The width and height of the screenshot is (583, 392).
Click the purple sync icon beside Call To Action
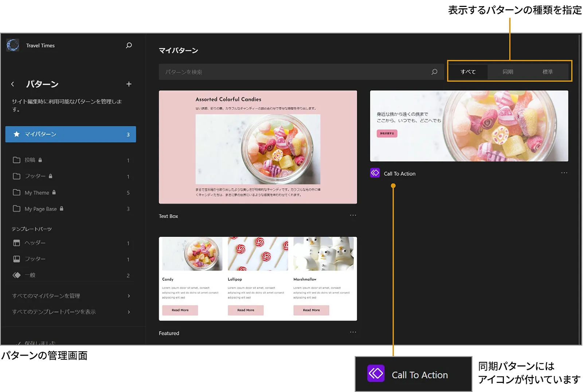375,173
